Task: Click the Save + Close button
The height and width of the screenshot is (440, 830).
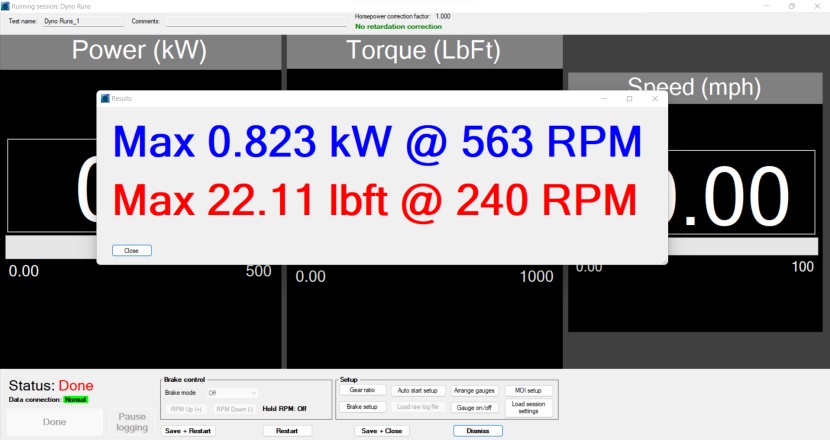Action: 382,431
